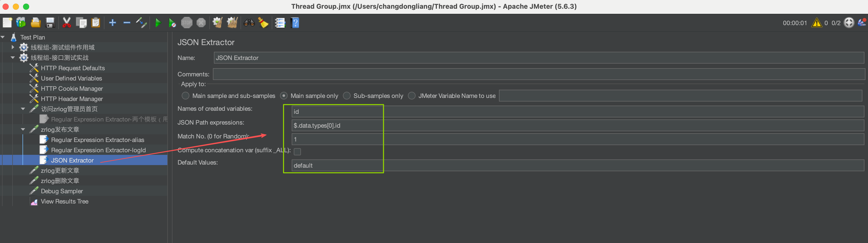Select Debug Sampler in tree
The width and height of the screenshot is (868, 243).
tap(62, 191)
